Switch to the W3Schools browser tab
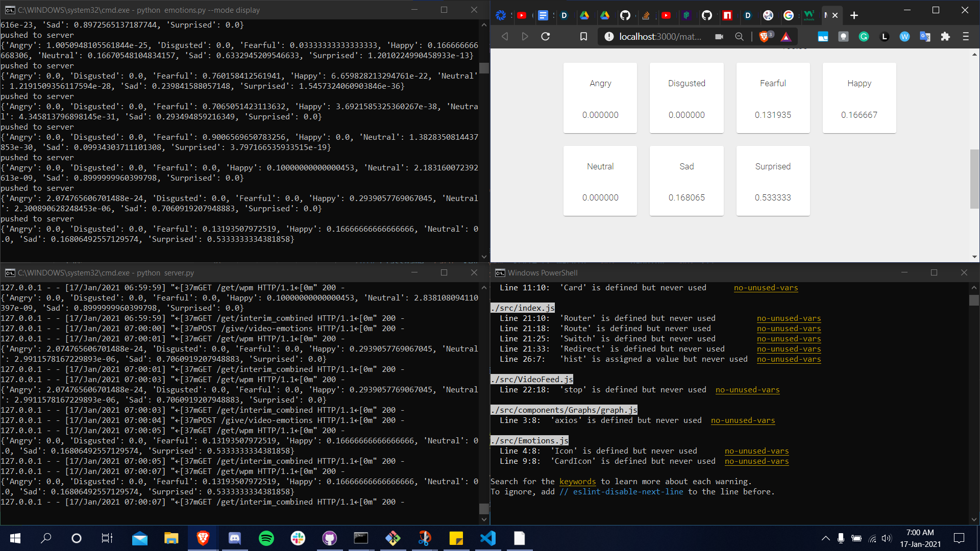Screen dimensions: 980x551 coord(809,15)
